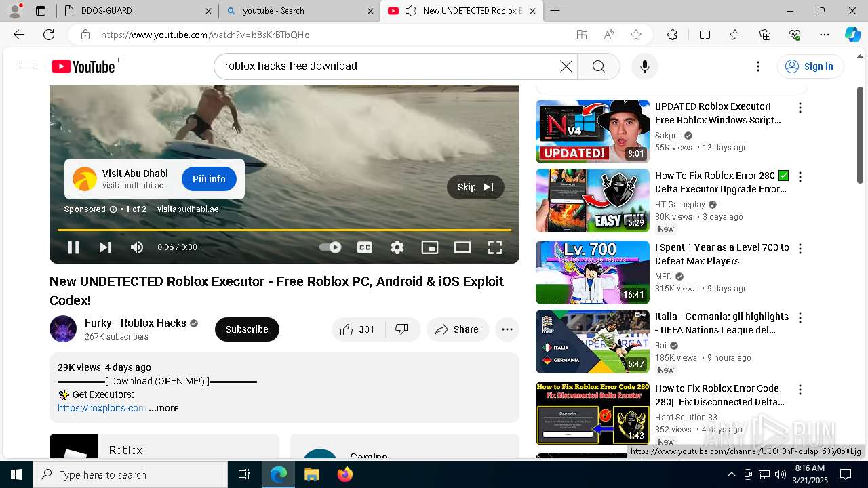This screenshot has height=488, width=868.
Task: Open Edge split screen
Action: (705, 35)
